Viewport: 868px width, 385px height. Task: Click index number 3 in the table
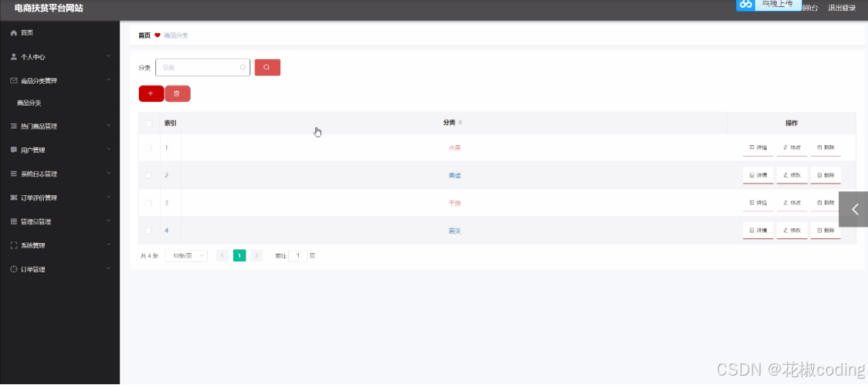(166, 203)
